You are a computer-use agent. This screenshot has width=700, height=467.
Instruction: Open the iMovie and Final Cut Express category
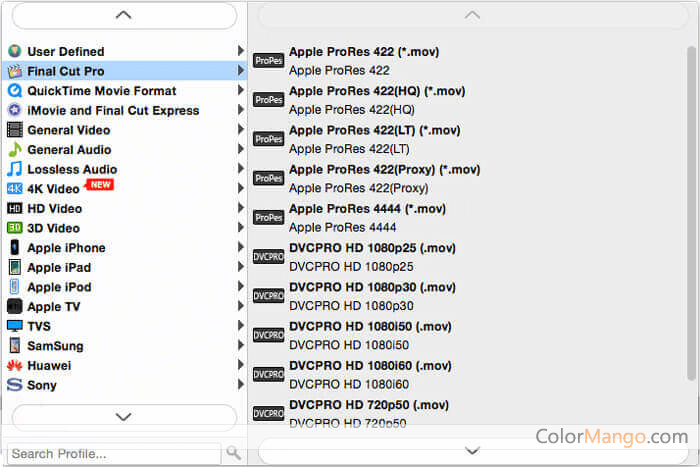pyautogui.click(x=113, y=111)
